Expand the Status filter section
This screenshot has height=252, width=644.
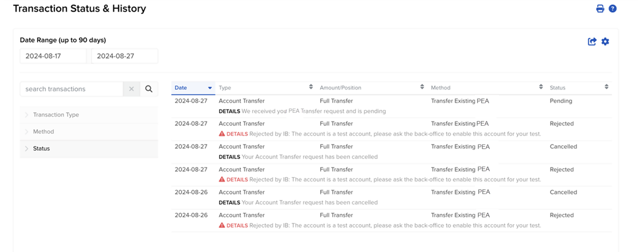pos(41,148)
